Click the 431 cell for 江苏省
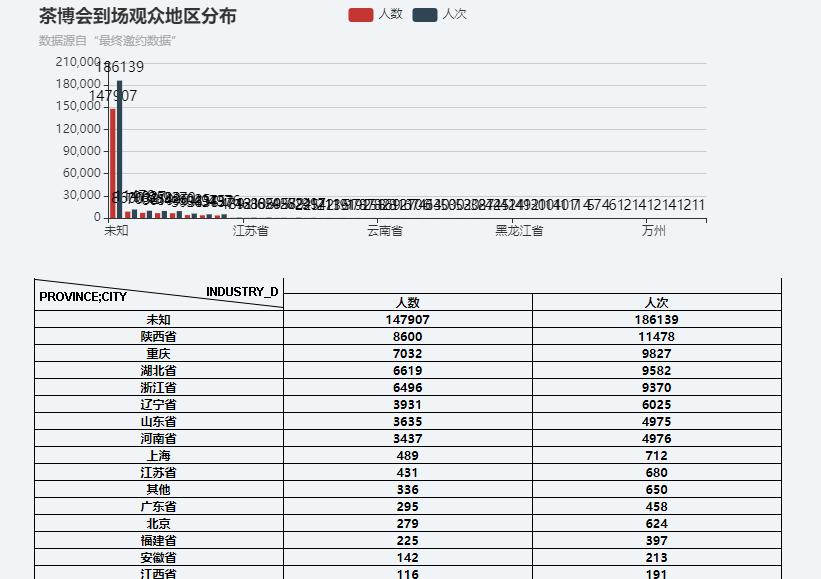The width and height of the screenshot is (821, 579). coord(407,473)
